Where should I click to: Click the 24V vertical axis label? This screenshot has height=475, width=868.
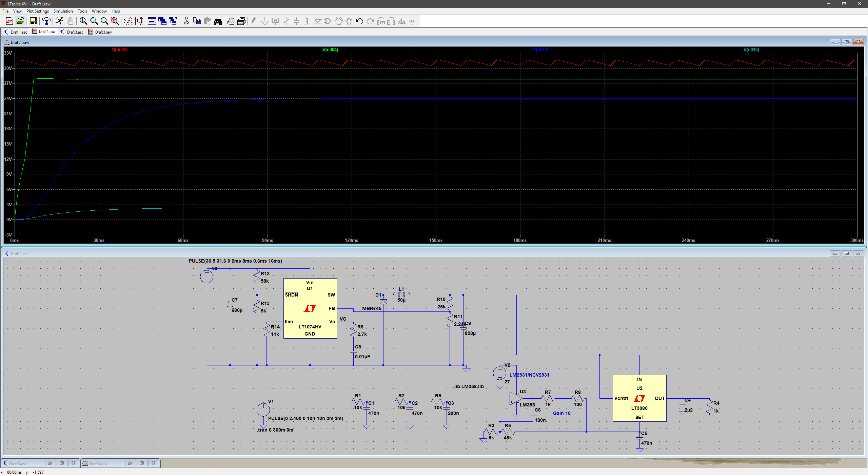(8, 98)
